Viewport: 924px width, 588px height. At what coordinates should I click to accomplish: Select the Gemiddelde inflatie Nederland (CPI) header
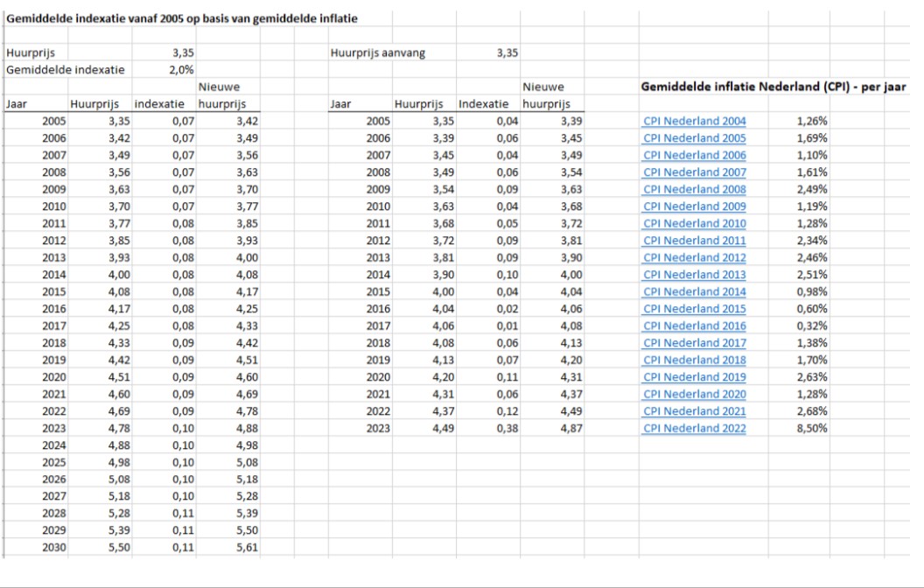773,87
